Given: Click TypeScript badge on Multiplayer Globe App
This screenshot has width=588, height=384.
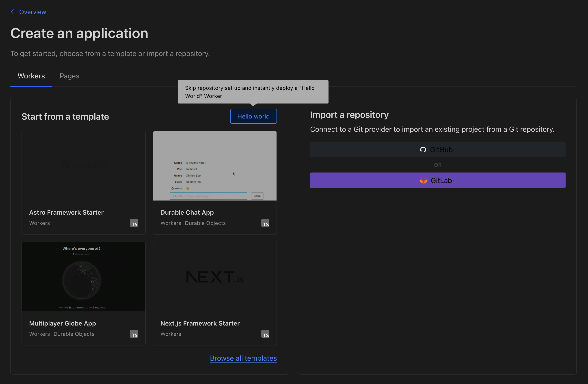Looking at the screenshot, I should tap(134, 334).
